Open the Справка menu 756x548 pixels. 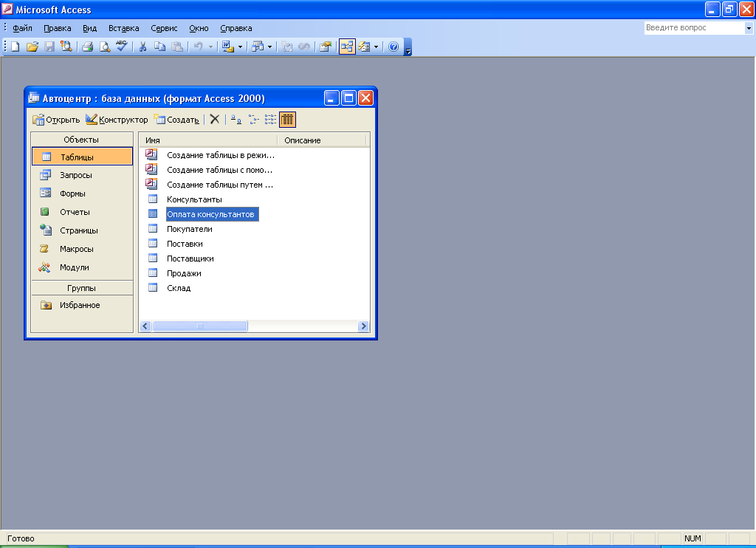click(x=236, y=28)
